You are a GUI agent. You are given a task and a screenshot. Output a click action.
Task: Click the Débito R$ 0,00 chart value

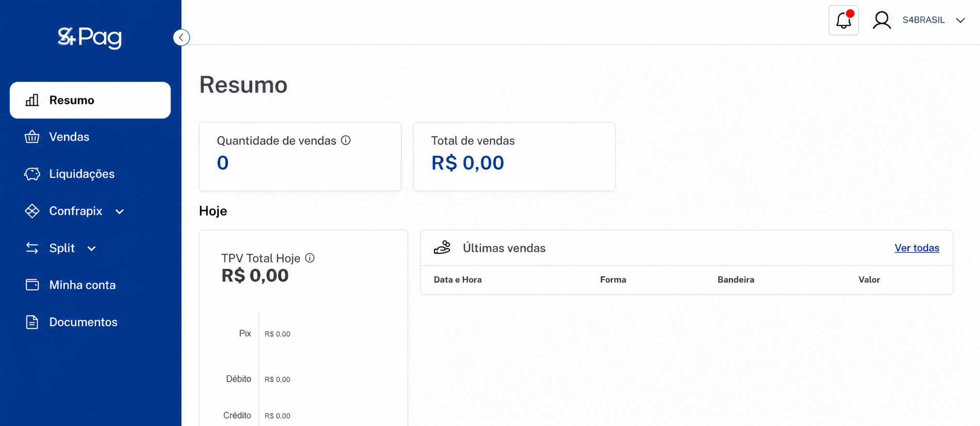click(x=277, y=379)
